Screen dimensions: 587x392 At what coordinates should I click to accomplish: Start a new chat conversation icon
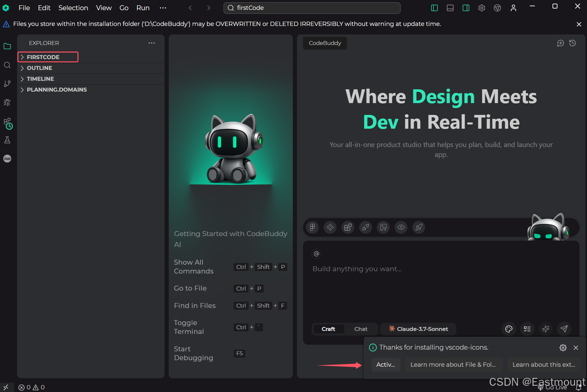(x=561, y=43)
